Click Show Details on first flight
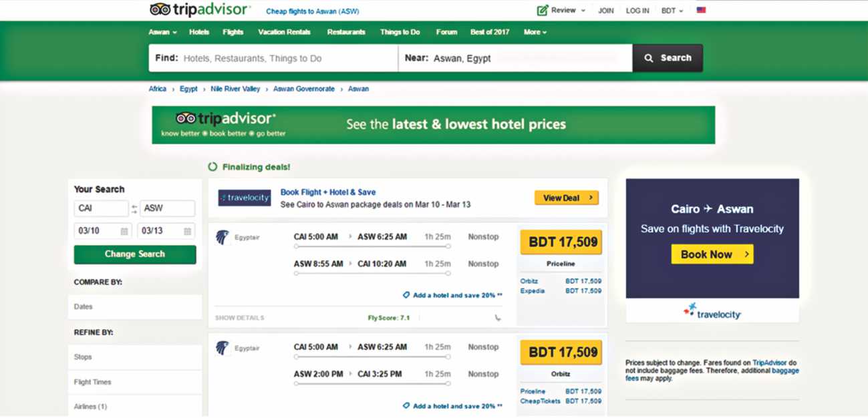The width and height of the screenshot is (868, 418). [x=239, y=318]
